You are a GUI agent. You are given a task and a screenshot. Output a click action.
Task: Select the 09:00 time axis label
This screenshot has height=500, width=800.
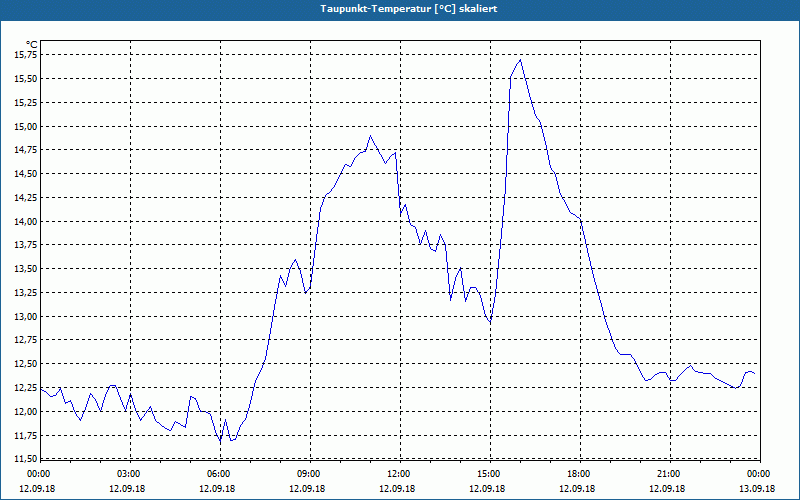point(308,474)
